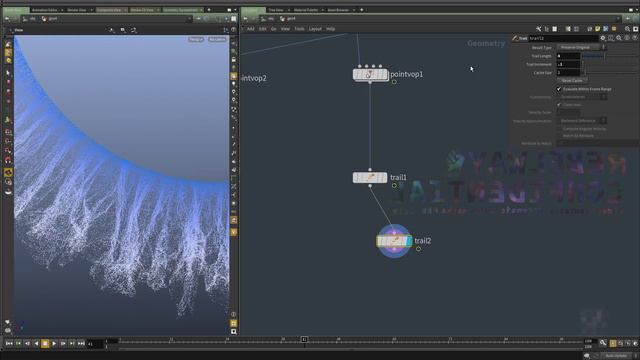Switch to the Tree View tab
Image resolution: width=640 pixels, height=360 pixels.
pos(276,10)
